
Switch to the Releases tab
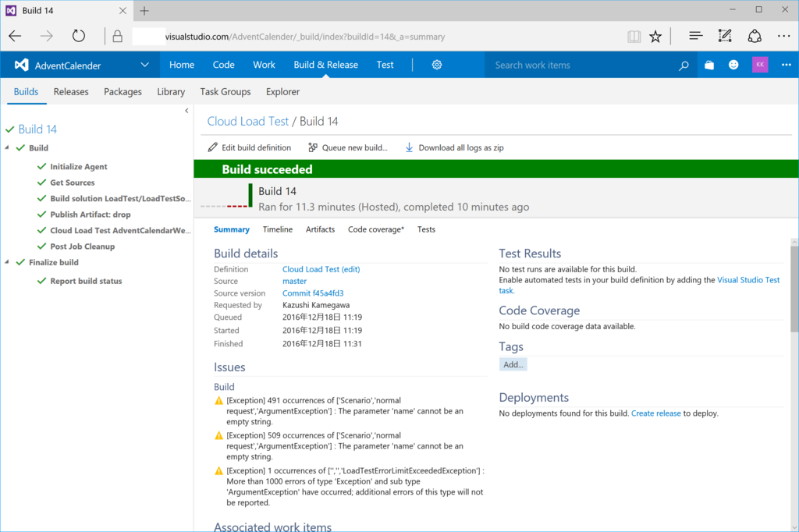(x=71, y=92)
